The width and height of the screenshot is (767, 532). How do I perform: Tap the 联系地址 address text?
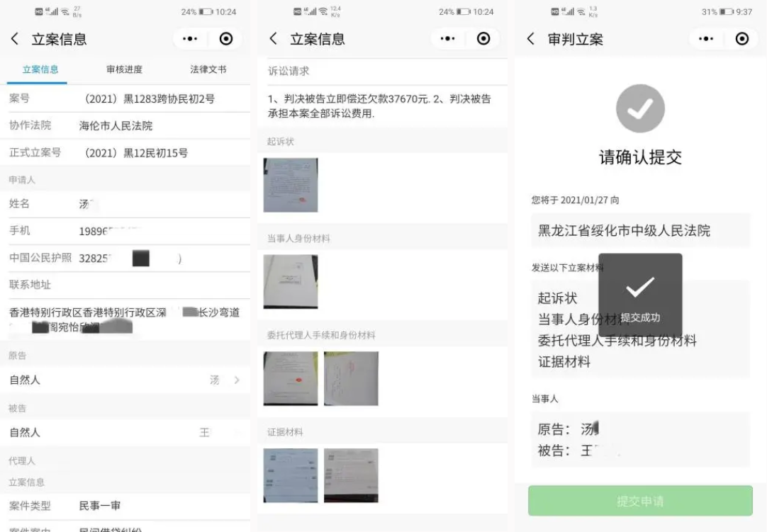[x=125, y=319]
